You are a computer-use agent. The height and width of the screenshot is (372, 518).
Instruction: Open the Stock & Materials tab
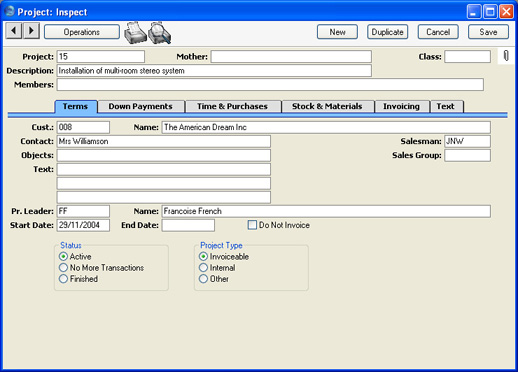[x=327, y=107]
